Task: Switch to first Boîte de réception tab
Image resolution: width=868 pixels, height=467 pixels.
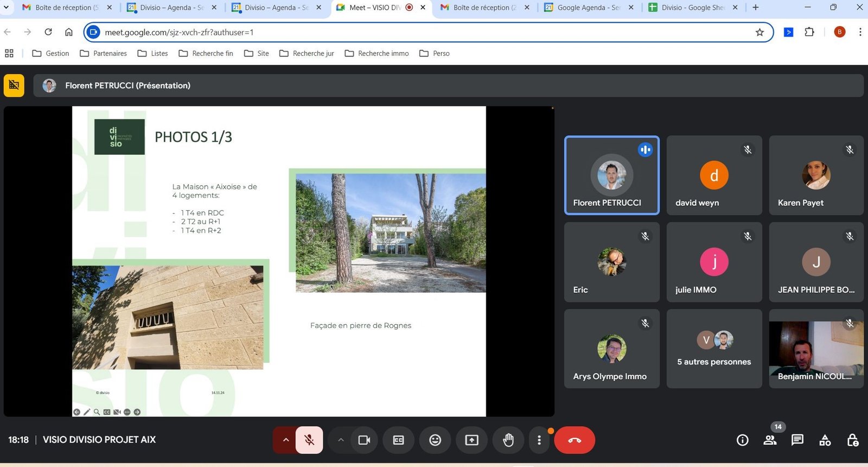Action: click(x=67, y=8)
